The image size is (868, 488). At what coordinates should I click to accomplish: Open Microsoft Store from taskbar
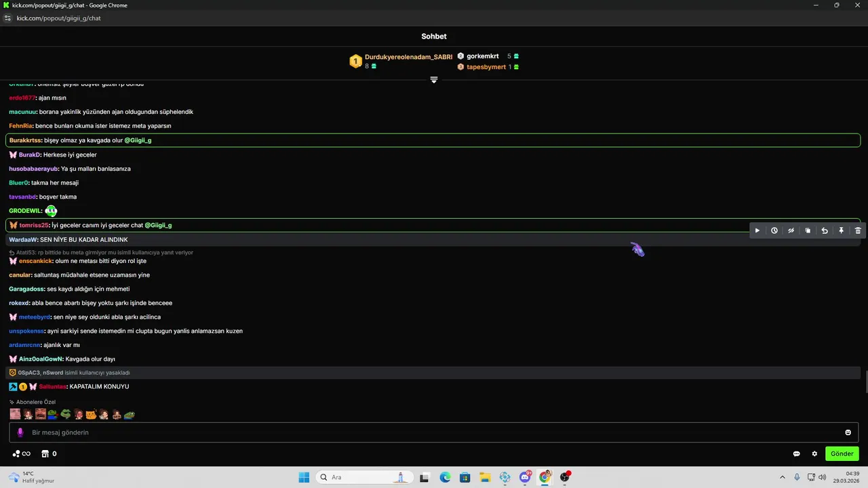465,477
